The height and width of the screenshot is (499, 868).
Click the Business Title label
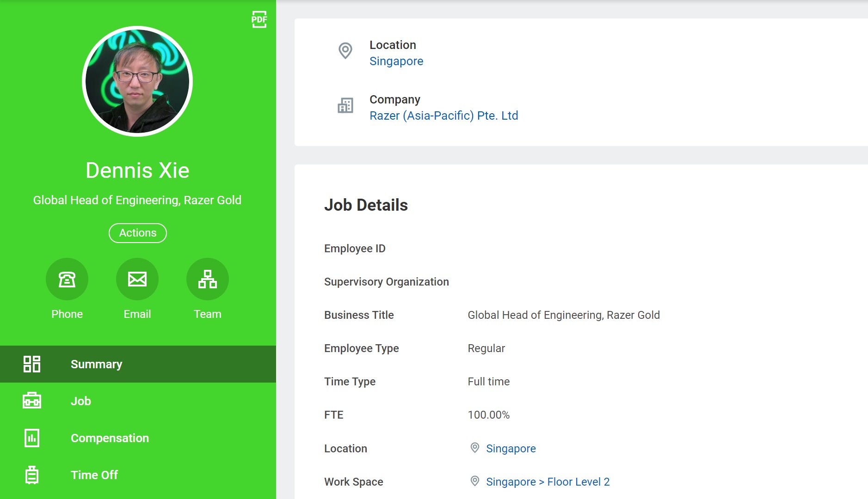359,315
